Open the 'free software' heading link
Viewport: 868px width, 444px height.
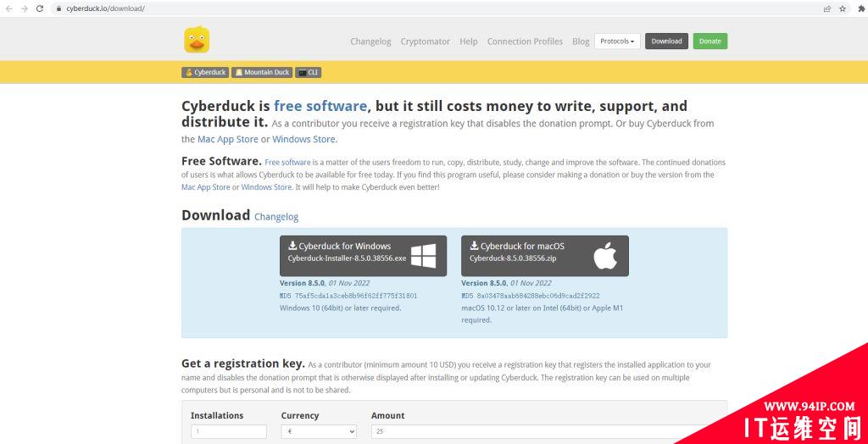[x=320, y=106]
